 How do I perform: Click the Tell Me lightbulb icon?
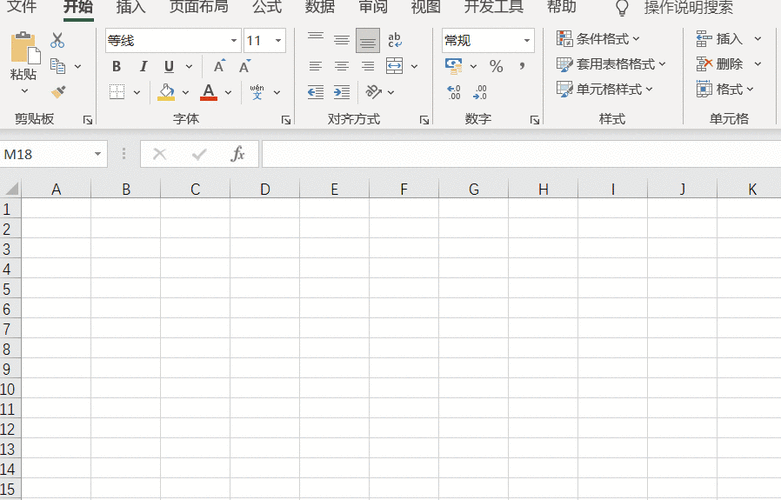(622, 8)
